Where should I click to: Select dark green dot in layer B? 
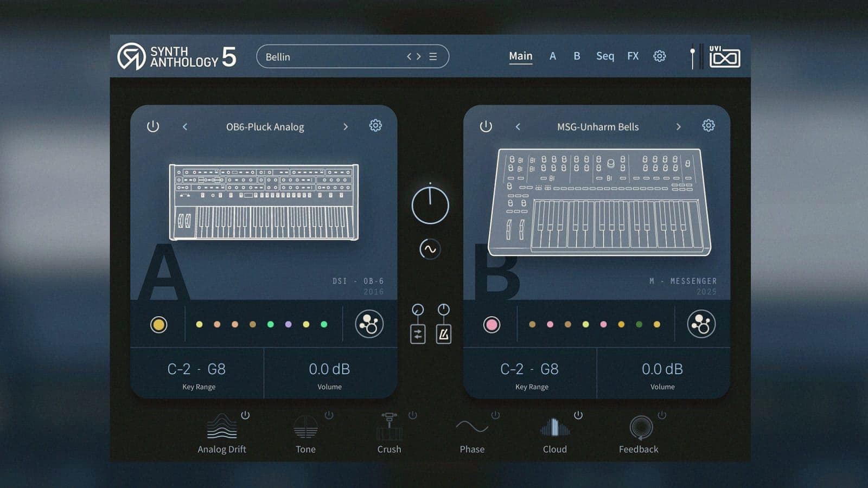(x=639, y=324)
